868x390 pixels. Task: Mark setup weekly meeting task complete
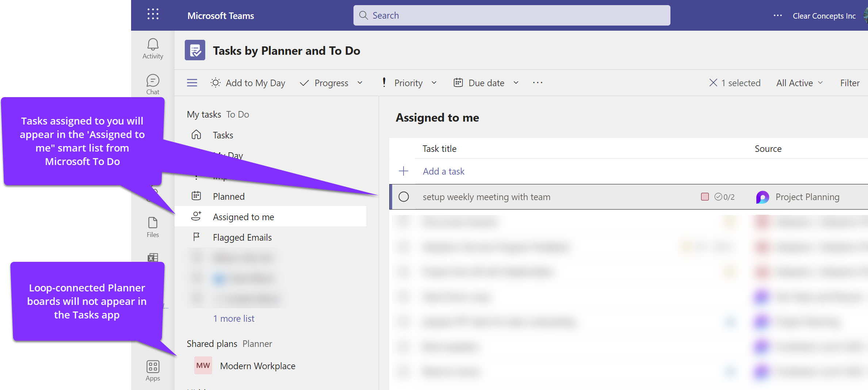pyautogui.click(x=404, y=197)
